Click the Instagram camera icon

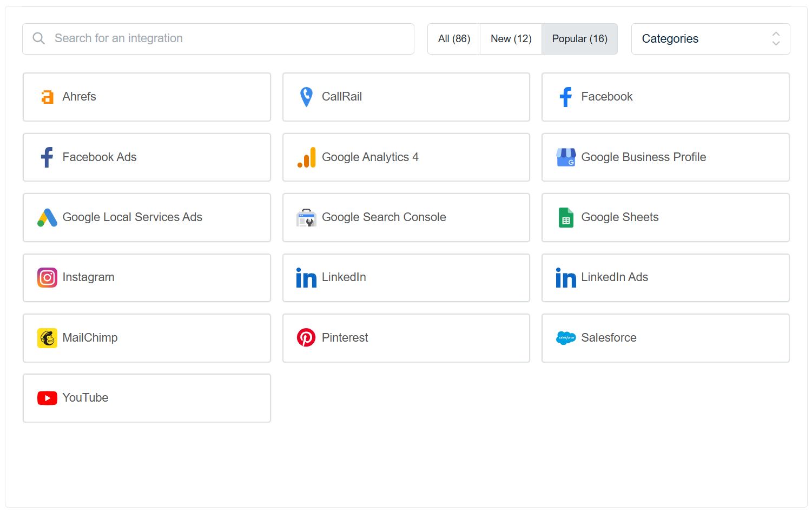point(47,278)
